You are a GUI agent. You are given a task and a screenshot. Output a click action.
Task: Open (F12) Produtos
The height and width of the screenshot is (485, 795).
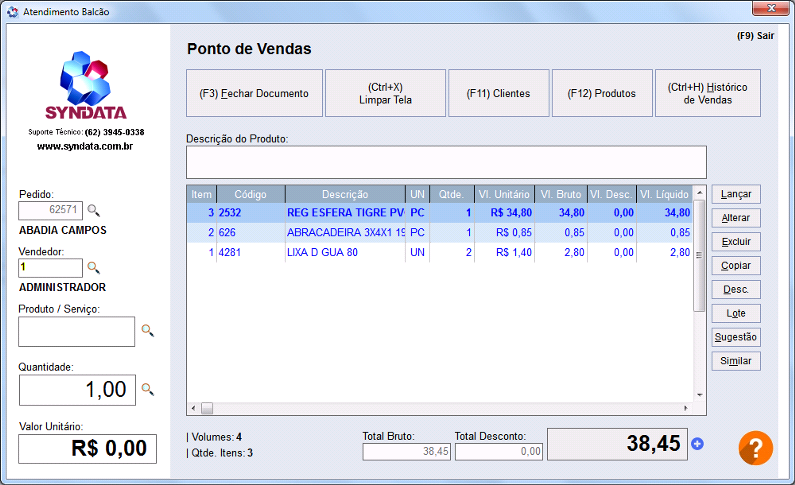click(x=602, y=93)
